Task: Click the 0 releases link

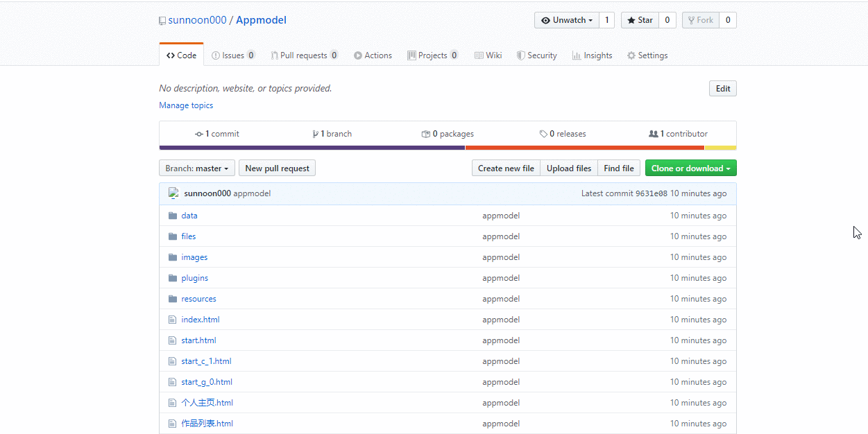Action: [x=563, y=134]
